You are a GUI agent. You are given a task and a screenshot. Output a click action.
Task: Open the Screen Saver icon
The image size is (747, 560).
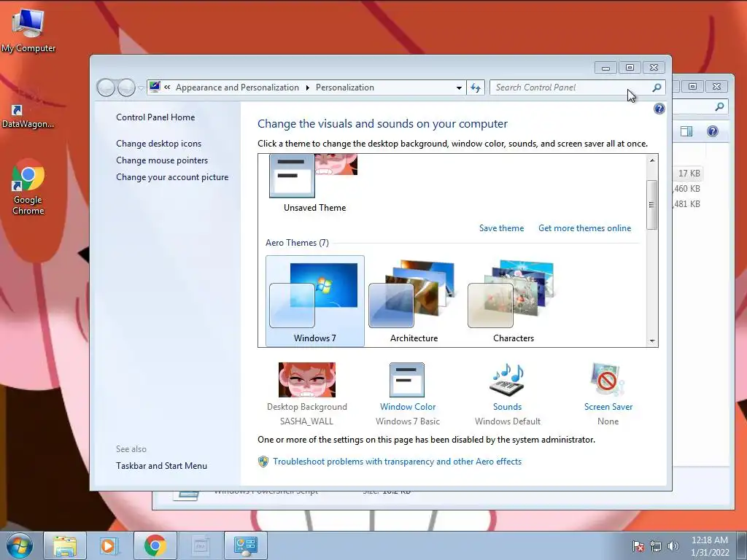click(608, 379)
